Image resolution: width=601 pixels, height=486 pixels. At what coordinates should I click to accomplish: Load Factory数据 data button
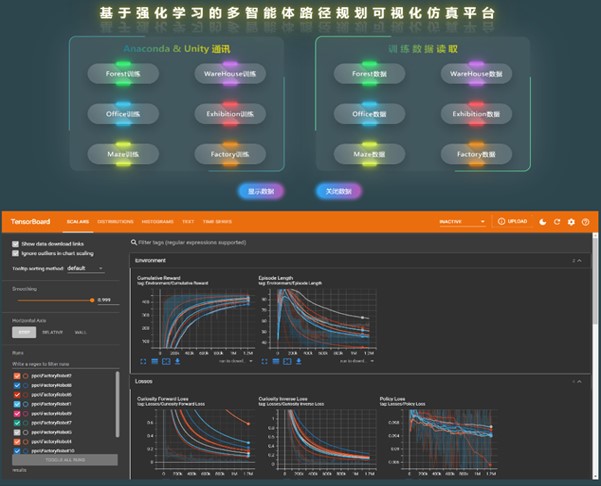click(476, 154)
